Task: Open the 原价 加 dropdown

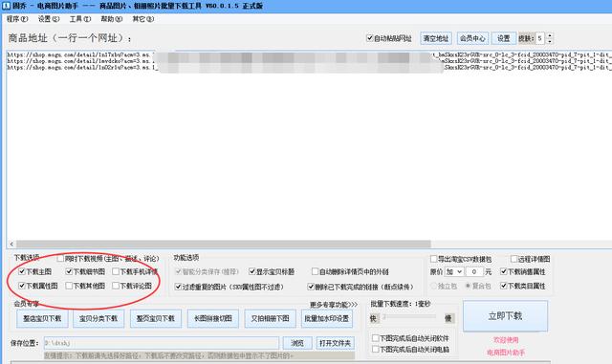Action: coord(454,271)
